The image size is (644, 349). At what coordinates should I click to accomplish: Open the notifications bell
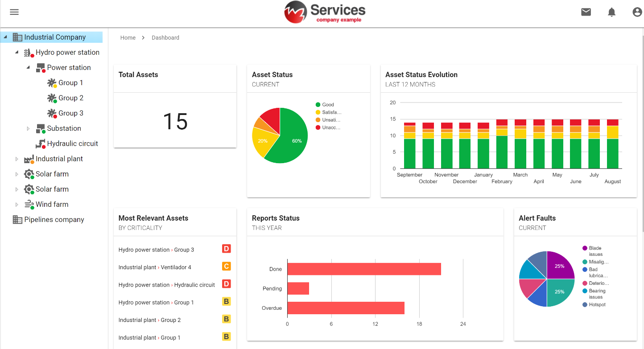[x=611, y=12]
